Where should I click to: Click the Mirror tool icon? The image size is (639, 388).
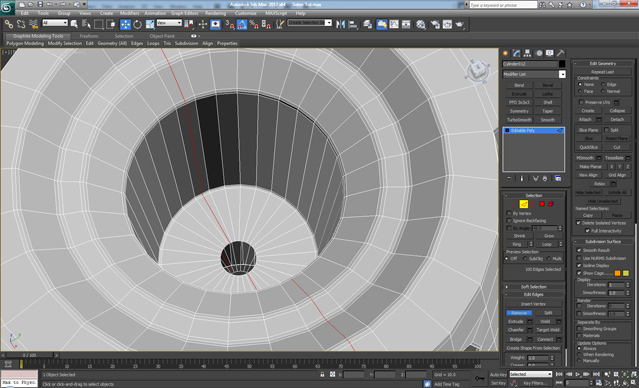pos(341,24)
